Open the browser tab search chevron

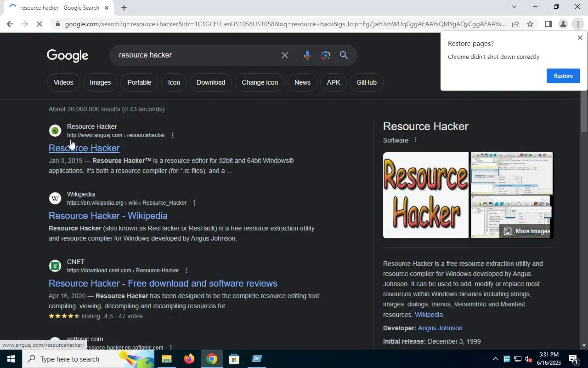(514, 6)
